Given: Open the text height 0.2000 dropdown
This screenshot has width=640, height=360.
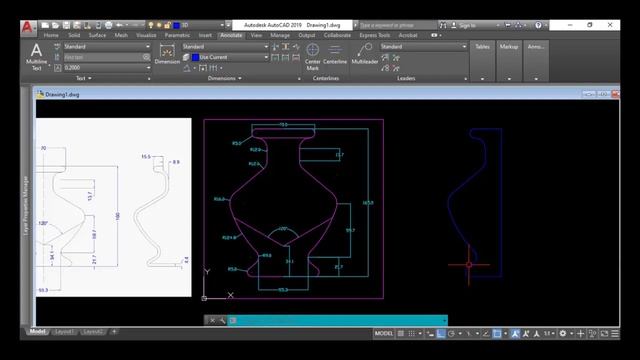Looking at the screenshot, I should pyautogui.click(x=107, y=68).
